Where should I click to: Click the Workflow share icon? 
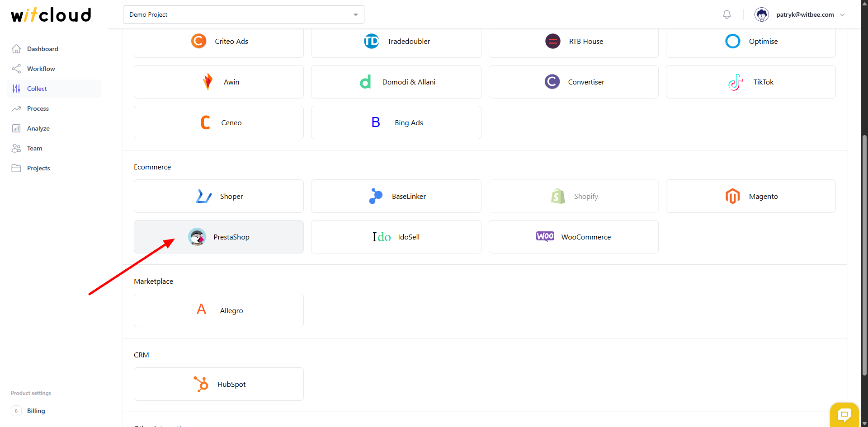[16, 69]
